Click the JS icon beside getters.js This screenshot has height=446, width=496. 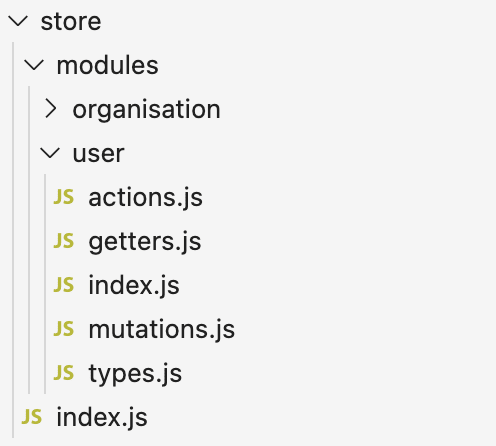tap(64, 241)
